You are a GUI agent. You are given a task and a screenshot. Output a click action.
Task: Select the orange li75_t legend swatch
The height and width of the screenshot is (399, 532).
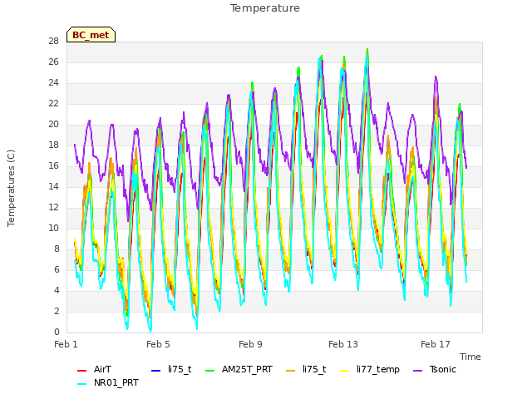[291, 370]
